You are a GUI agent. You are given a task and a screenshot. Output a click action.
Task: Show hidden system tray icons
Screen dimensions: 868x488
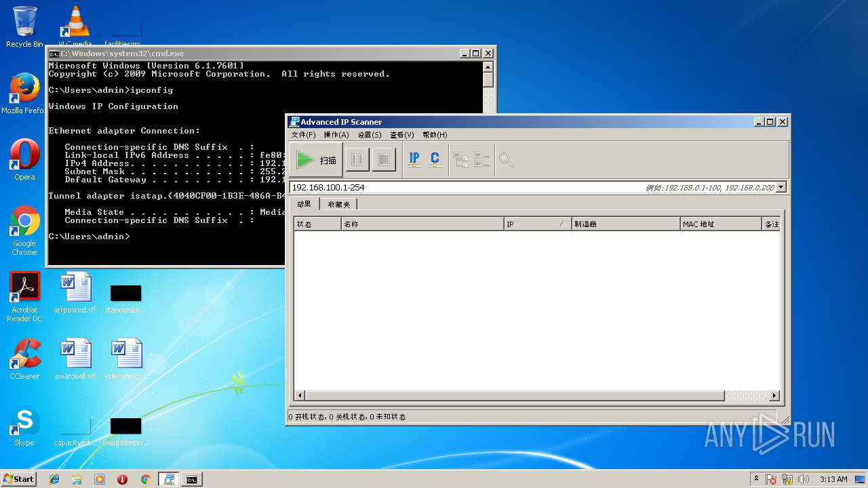[756, 479]
